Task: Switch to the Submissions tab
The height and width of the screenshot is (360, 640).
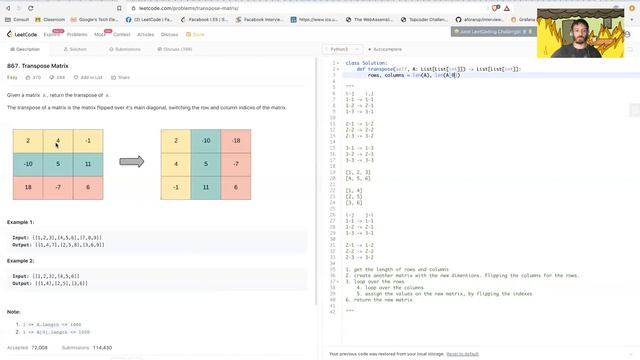Action: point(125,49)
